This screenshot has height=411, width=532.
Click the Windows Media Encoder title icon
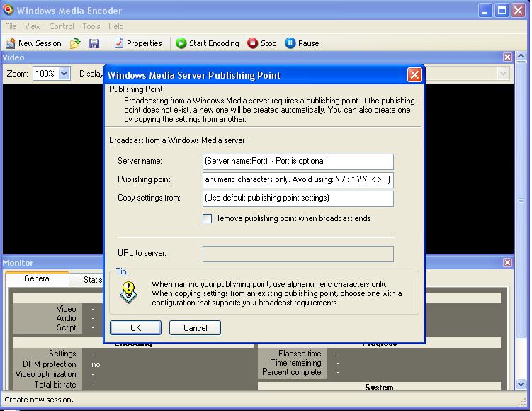pos(8,10)
